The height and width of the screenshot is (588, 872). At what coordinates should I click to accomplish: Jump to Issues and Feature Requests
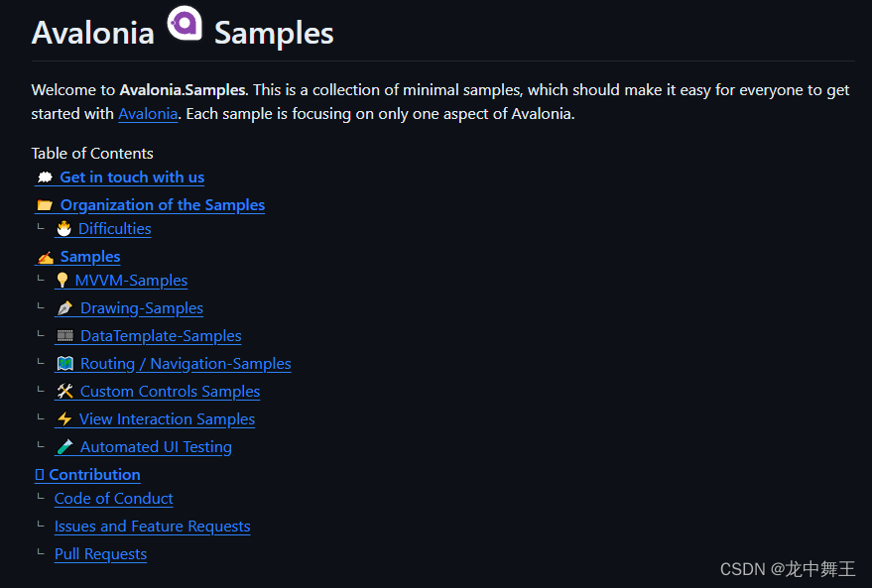(153, 527)
